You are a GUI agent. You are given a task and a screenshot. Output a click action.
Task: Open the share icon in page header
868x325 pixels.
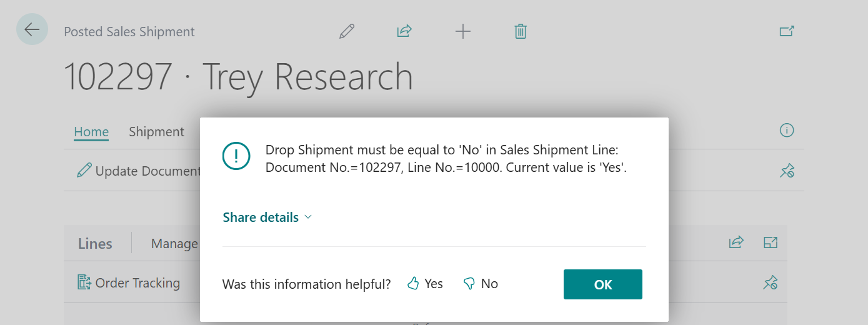tap(404, 31)
